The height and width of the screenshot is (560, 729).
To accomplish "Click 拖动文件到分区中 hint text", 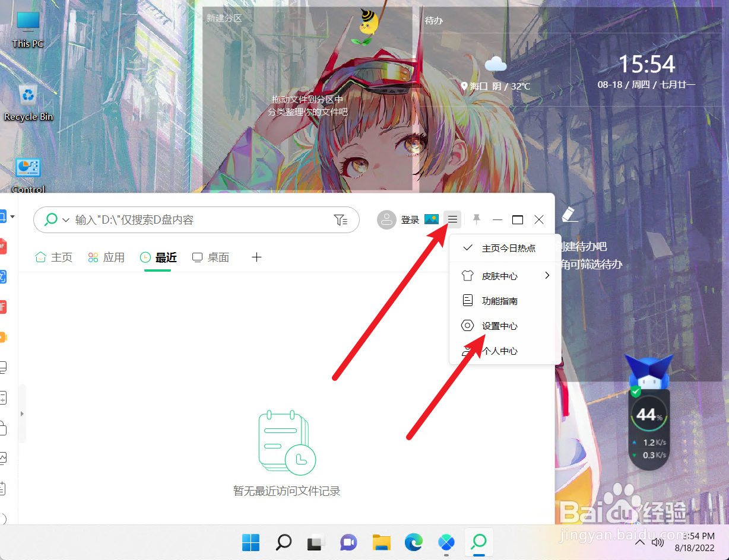I will 307,99.
